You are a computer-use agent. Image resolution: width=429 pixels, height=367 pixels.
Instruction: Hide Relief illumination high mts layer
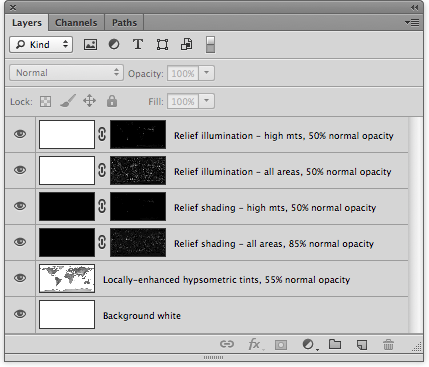pyautogui.click(x=20, y=134)
